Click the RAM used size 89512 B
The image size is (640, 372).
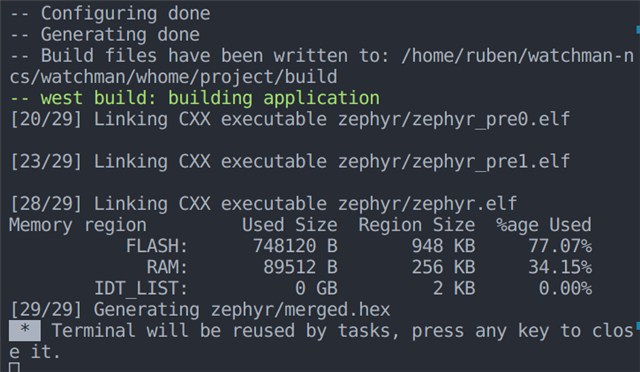click(x=300, y=267)
